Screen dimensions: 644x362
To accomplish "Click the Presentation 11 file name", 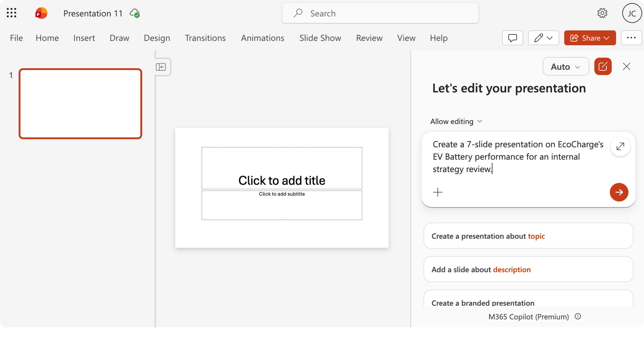I will (x=93, y=13).
